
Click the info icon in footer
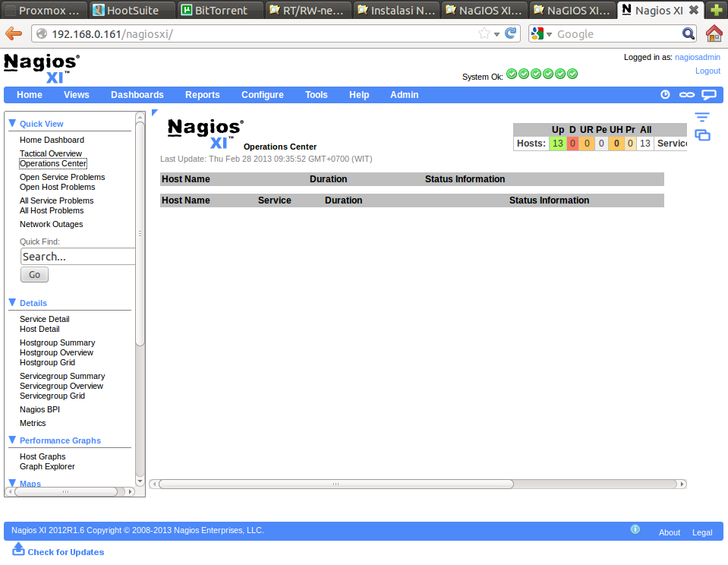point(635,530)
